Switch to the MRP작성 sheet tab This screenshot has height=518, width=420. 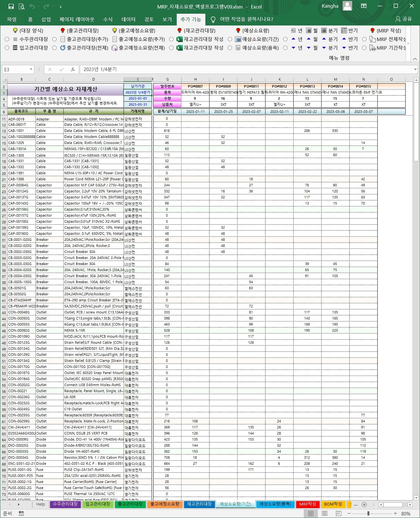point(307,504)
